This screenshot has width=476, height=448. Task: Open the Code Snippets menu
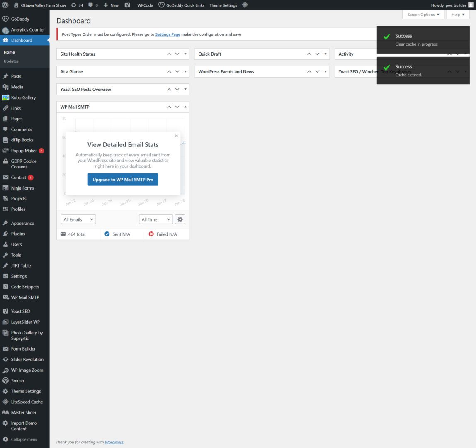tap(24, 286)
